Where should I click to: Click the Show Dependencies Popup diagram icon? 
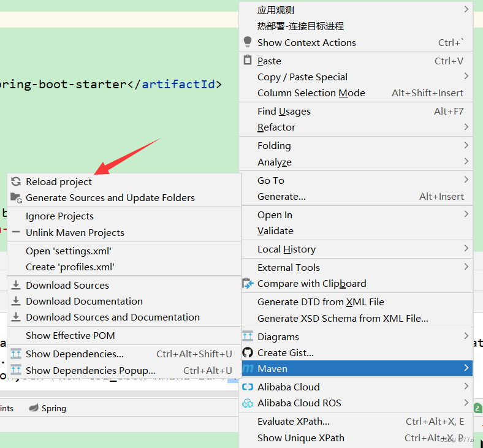pos(16,370)
